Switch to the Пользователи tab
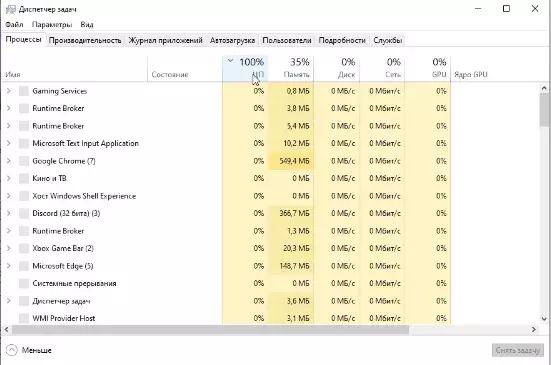The image size is (551, 365). point(287,40)
